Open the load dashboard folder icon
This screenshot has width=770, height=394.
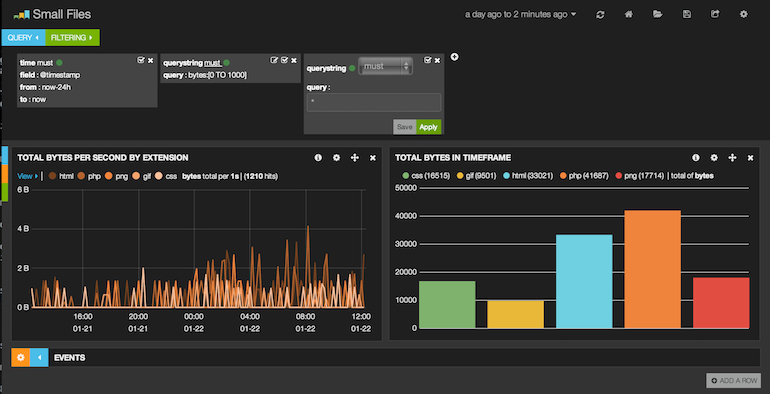(658, 15)
